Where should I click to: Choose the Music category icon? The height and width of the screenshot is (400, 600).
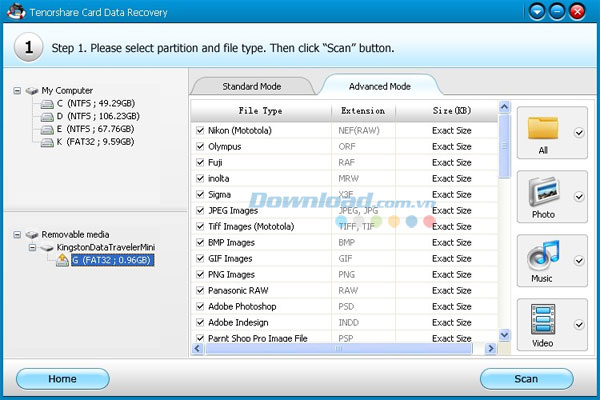[543, 255]
